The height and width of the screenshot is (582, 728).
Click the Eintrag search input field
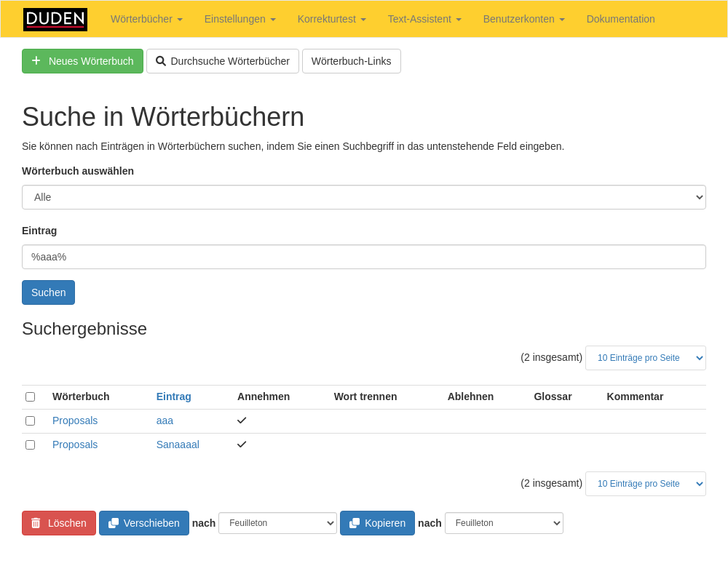pyautogui.click(x=364, y=257)
